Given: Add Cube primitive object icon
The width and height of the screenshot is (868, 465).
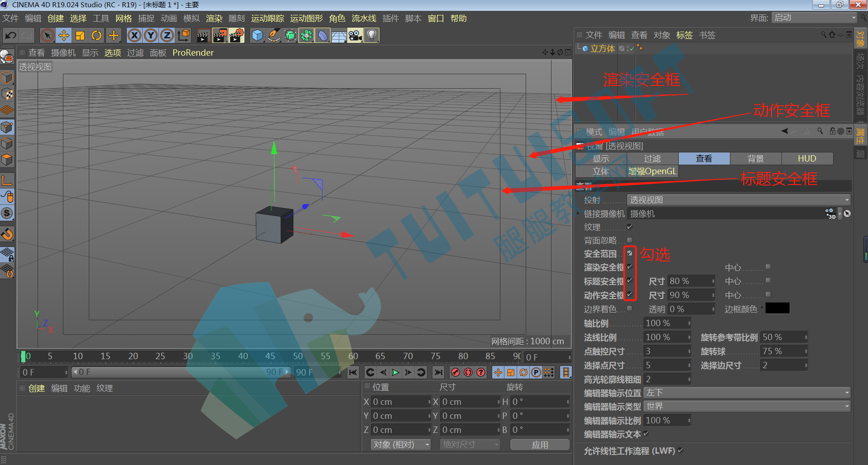Looking at the screenshot, I should (257, 35).
